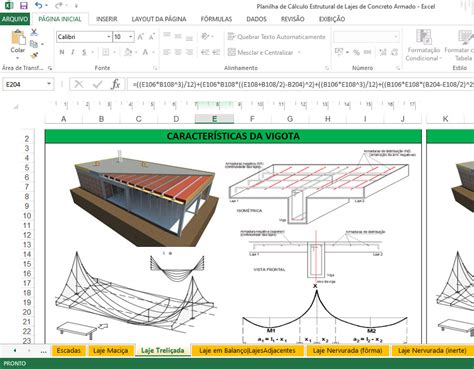Viewport: 474px width, 369px height.
Task: Activate the Format Painter brush icon
Action: click(x=34, y=55)
